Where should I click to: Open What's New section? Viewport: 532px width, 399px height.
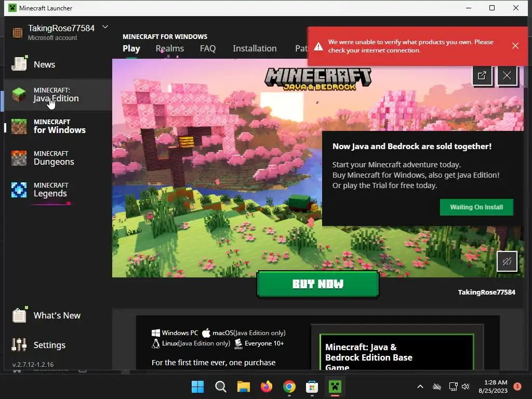[x=58, y=315]
